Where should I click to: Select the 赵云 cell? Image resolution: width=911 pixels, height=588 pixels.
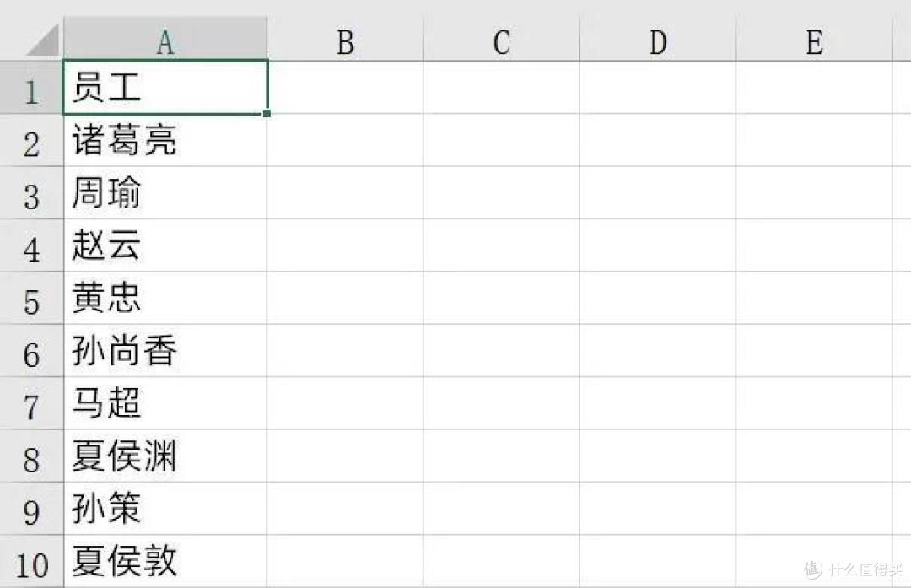tap(165, 245)
